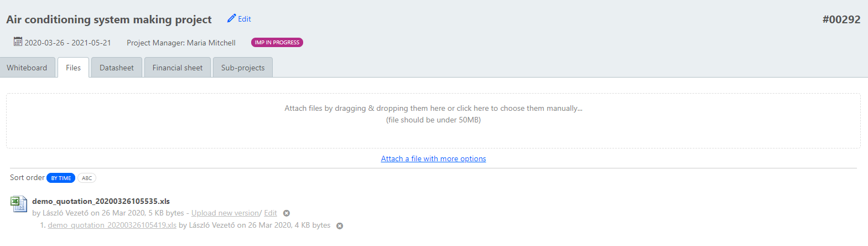
Task: Open the Datasheet tab
Action: (117, 68)
